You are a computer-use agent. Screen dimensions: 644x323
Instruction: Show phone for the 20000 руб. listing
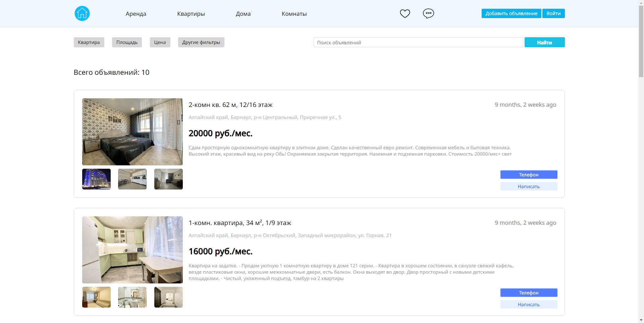[529, 174]
